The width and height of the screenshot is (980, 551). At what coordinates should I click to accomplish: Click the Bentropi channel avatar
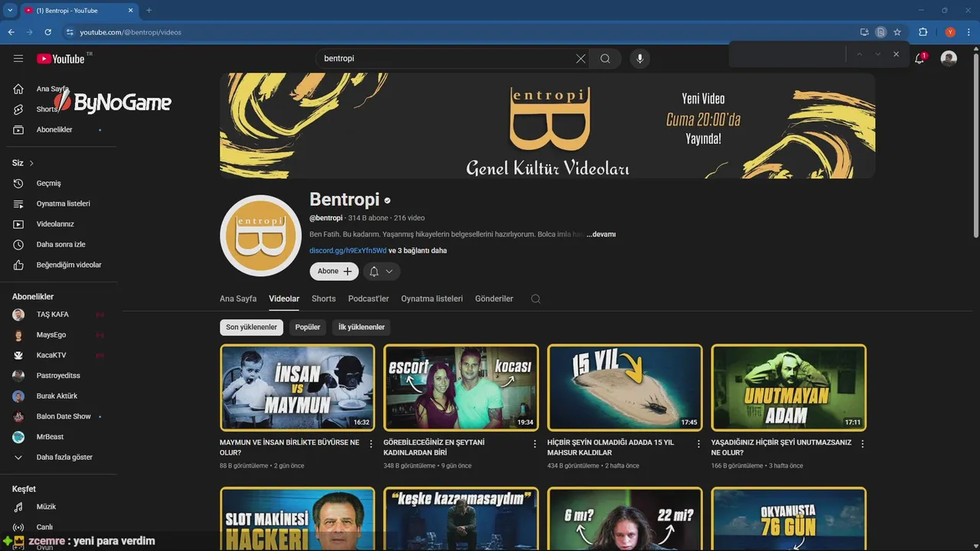pyautogui.click(x=260, y=236)
